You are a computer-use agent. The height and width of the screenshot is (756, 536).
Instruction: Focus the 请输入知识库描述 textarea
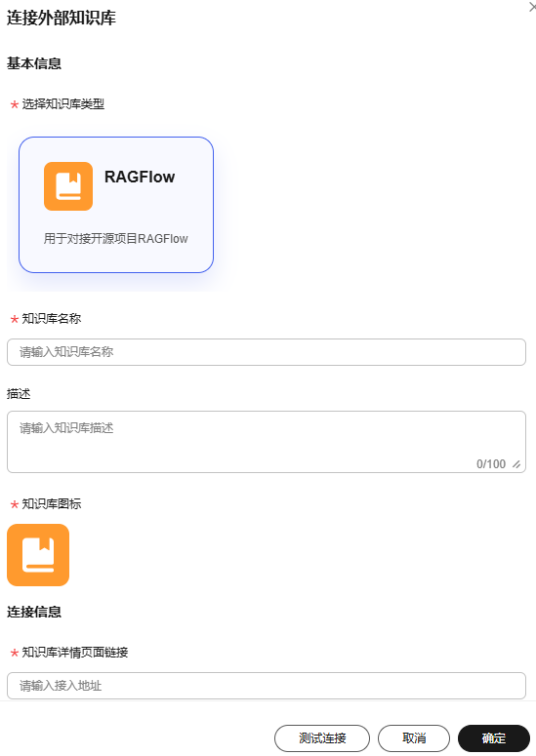267,442
